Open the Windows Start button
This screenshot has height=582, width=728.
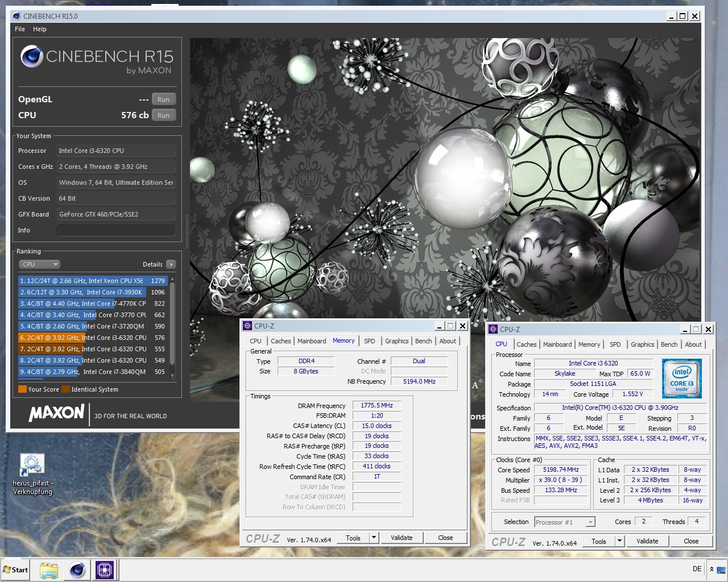point(15,569)
